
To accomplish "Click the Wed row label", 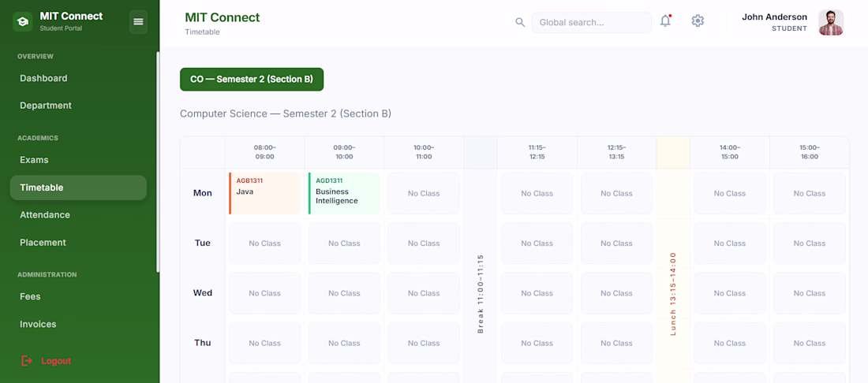I will 203,293.
